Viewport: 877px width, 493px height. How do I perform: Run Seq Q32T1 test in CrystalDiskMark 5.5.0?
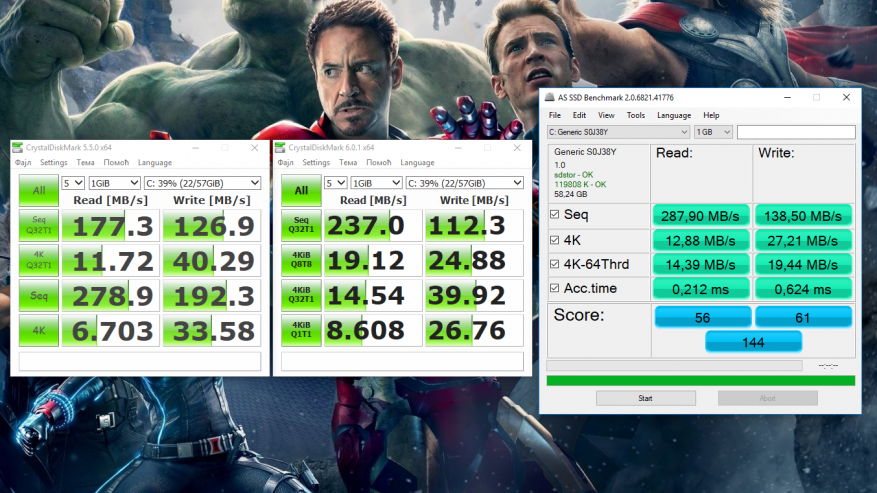[x=39, y=225]
